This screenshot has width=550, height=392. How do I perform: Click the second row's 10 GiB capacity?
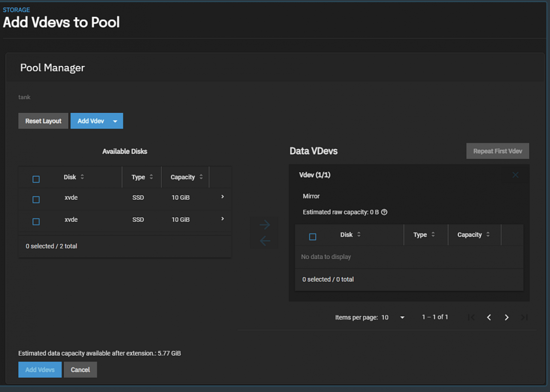pyautogui.click(x=180, y=220)
